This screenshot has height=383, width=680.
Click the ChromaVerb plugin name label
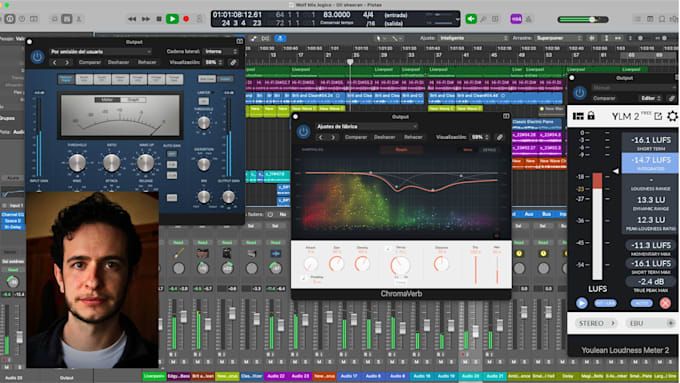(x=401, y=294)
